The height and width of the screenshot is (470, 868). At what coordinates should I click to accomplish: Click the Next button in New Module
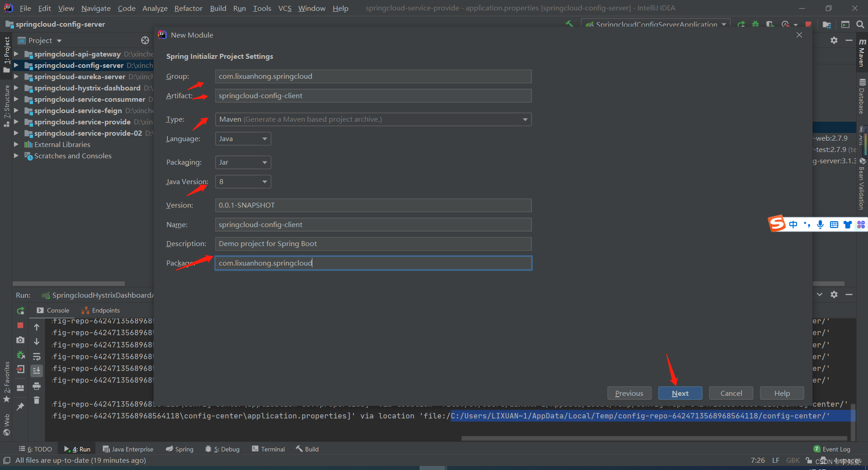tap(680, 393)
